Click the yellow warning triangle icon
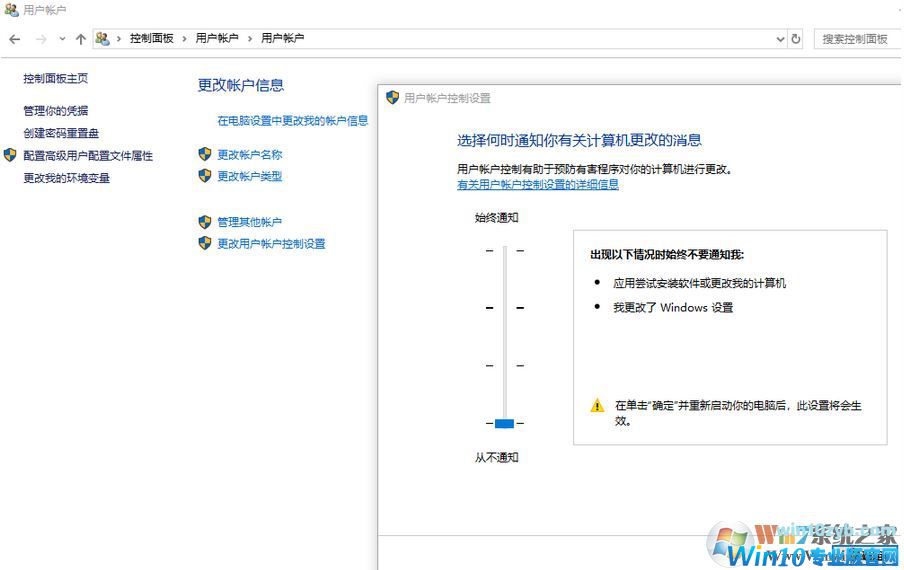The width and height of the screenshot is (904, 570). pyautogui.click(x=597, y=406)
